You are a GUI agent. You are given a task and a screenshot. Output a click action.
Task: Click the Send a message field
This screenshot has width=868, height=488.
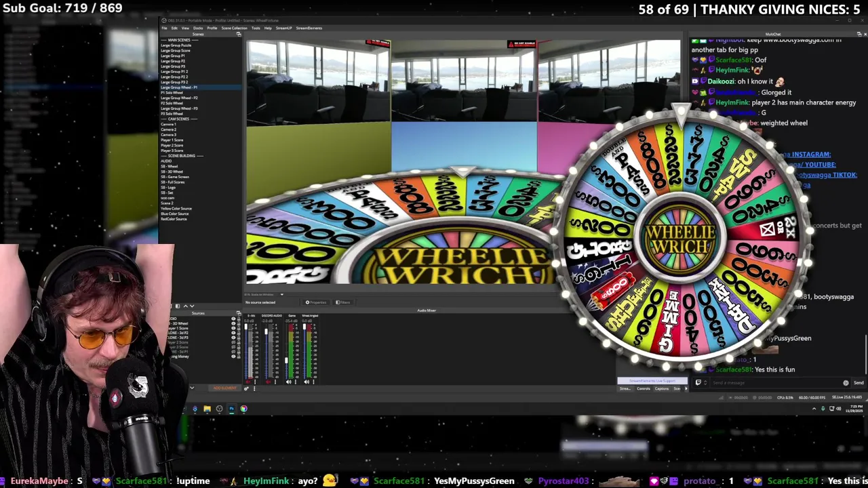coord(773,382)
